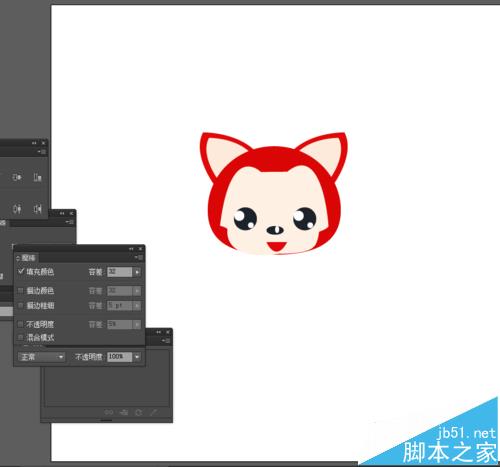This screenshot has width=500, height=467.
Task: Enable the 描边粗细 stroke weight checkbox
Action: (21, 305)
